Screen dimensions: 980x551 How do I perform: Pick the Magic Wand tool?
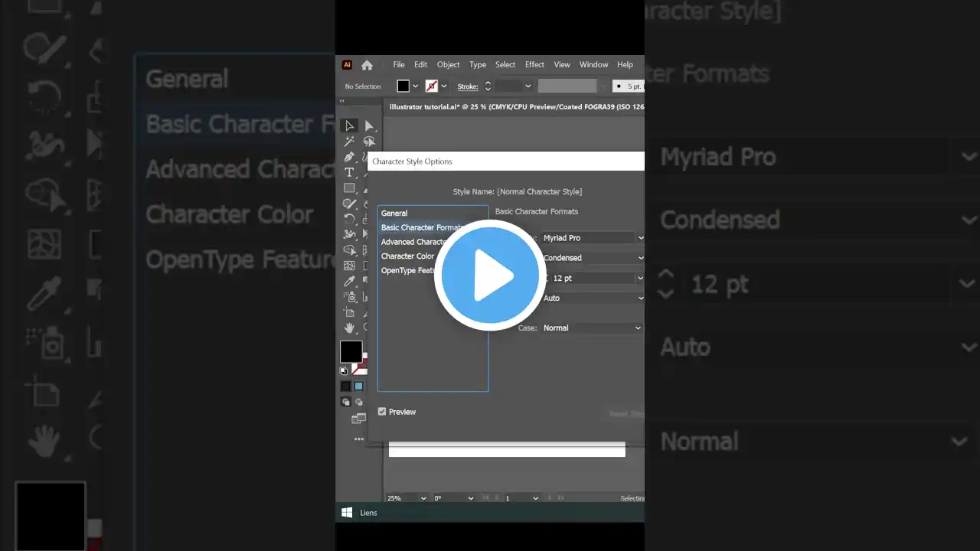[x=349, y=142]
